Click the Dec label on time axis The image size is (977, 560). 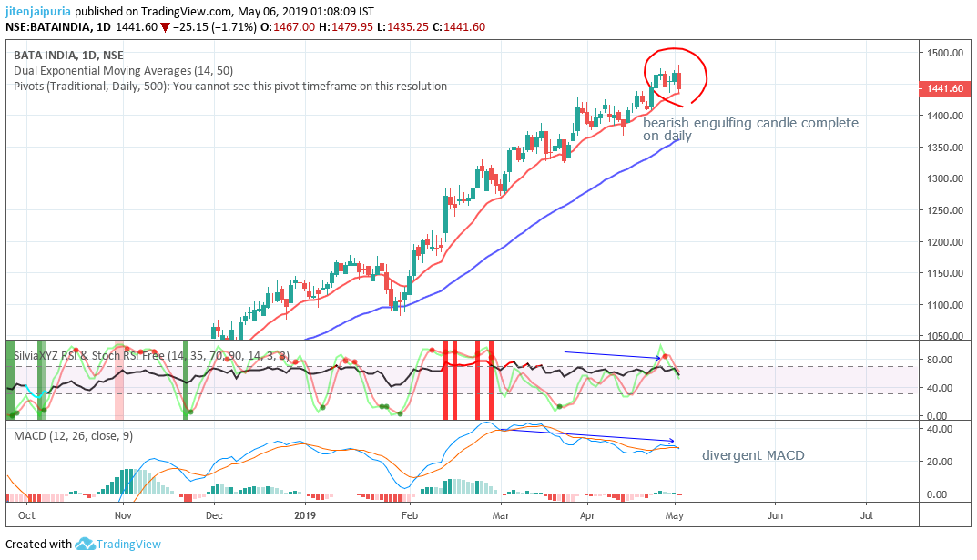tap(214, 515)
